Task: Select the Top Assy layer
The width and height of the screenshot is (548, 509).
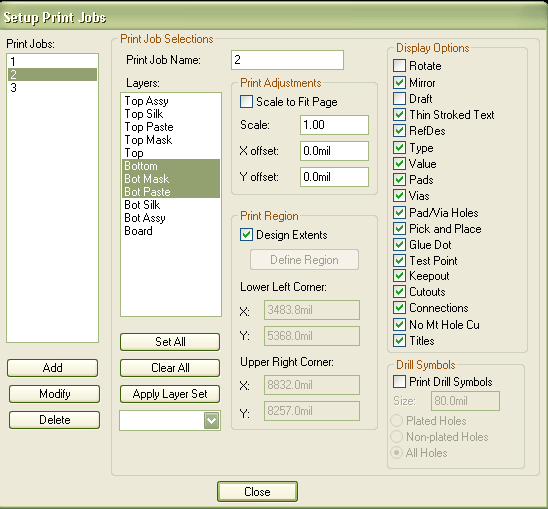Action: [x=171, y=101]
